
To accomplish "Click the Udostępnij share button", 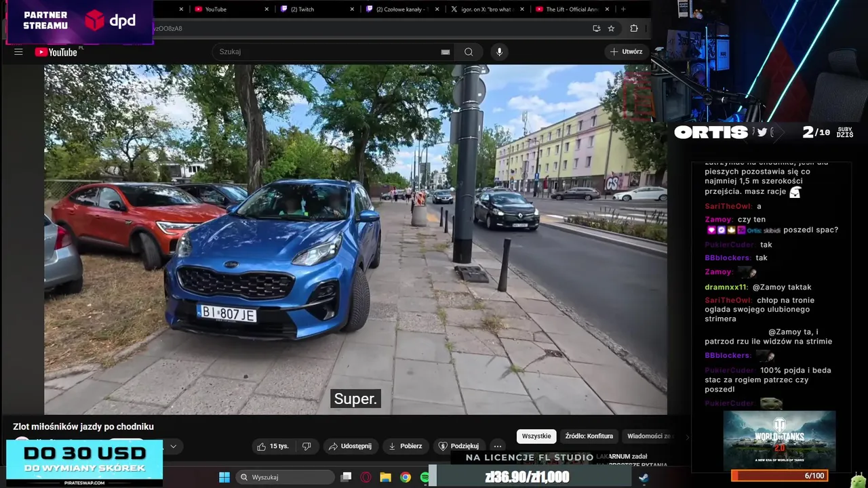I will [x=350, y=446].
